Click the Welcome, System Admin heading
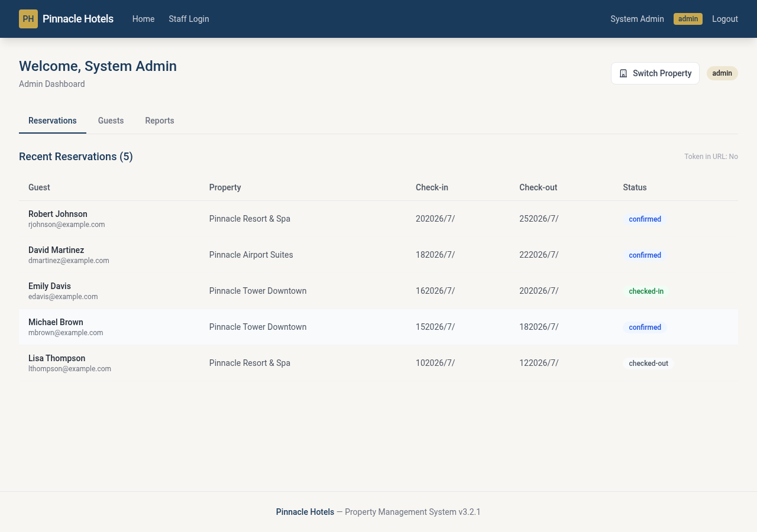 pyautogui.click(x=98, y=66)
